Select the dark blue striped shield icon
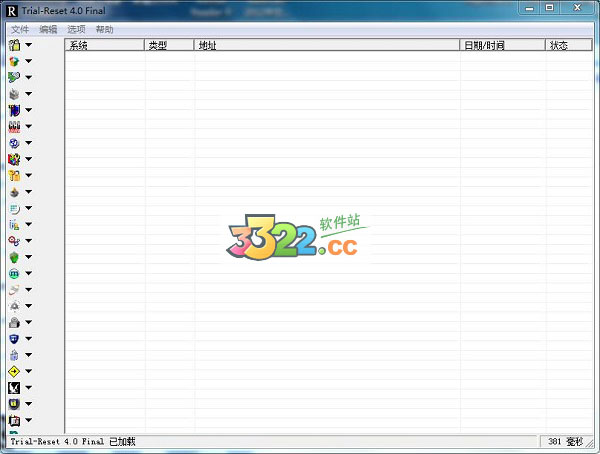 click(14, 110)
